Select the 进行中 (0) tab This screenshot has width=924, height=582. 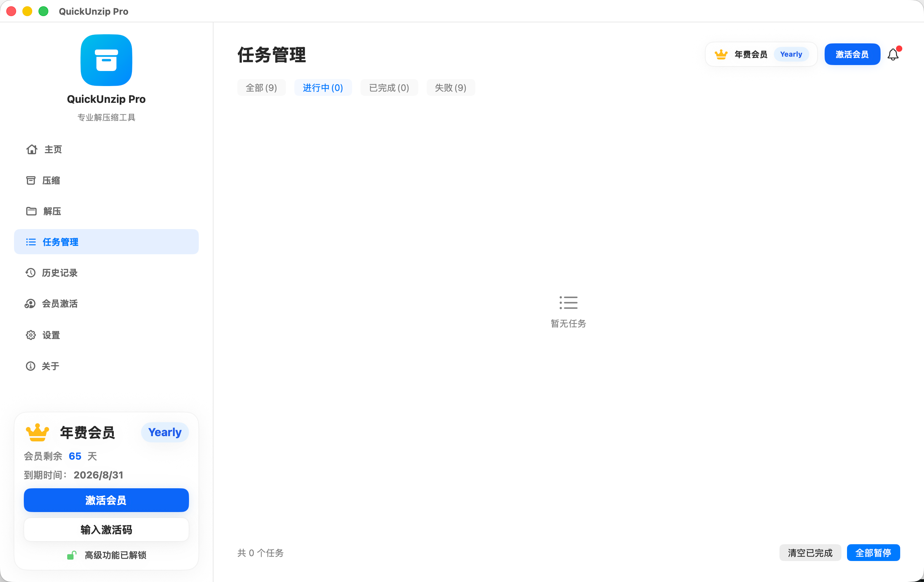pos(323,88)
